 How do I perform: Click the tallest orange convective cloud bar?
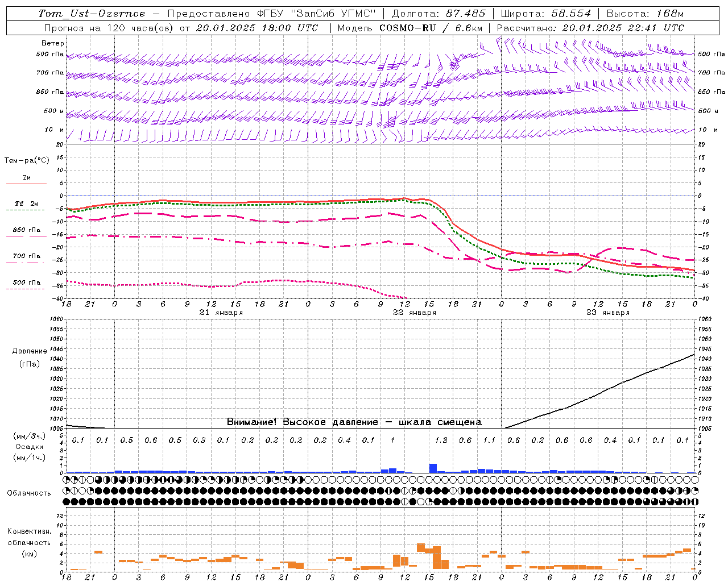[x=437, y=558]
